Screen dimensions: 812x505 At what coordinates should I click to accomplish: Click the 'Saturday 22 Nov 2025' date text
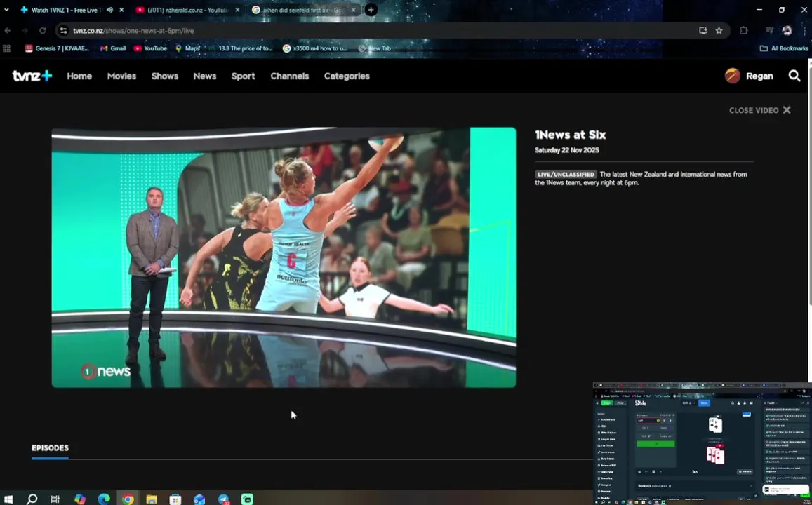pos(566,150)
